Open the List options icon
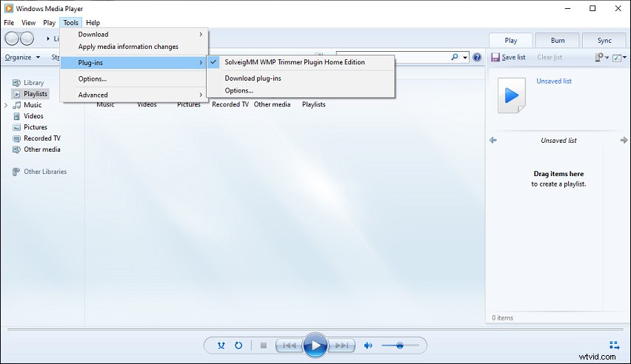Viewport: 631px width, 364px height. [x=619, y=58]
